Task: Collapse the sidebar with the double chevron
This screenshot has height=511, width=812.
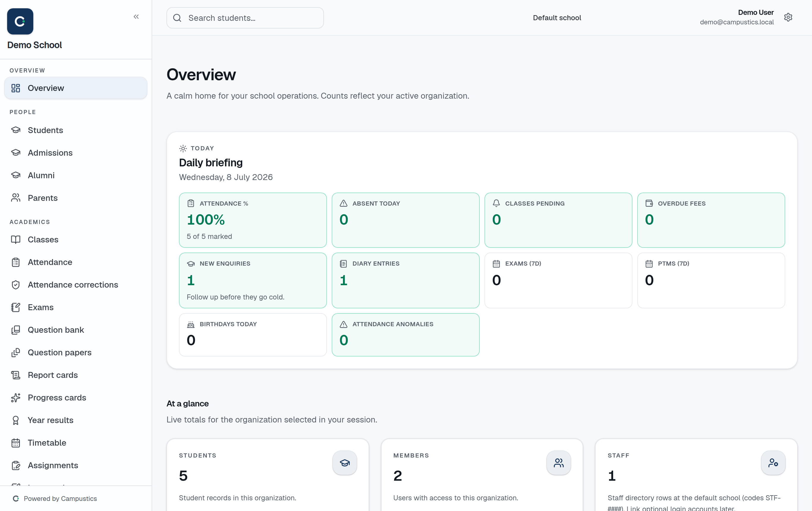Action: tap(136, 17)
